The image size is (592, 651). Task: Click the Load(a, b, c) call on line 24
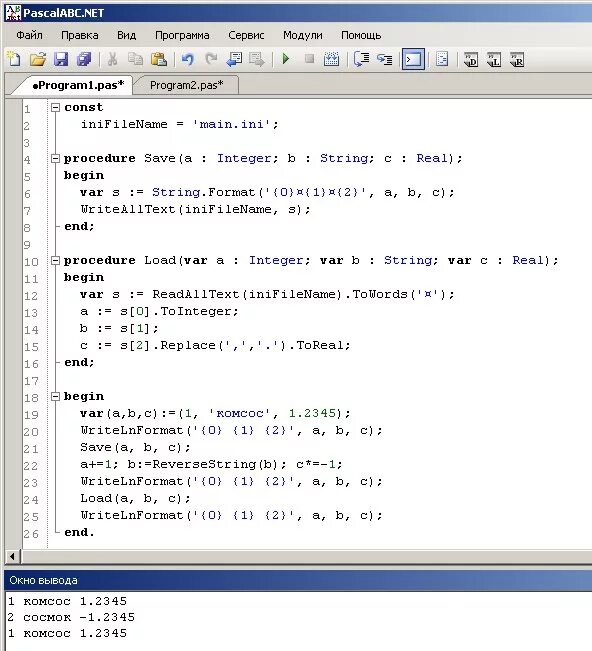pyautogui.click(x=135, y=498)
